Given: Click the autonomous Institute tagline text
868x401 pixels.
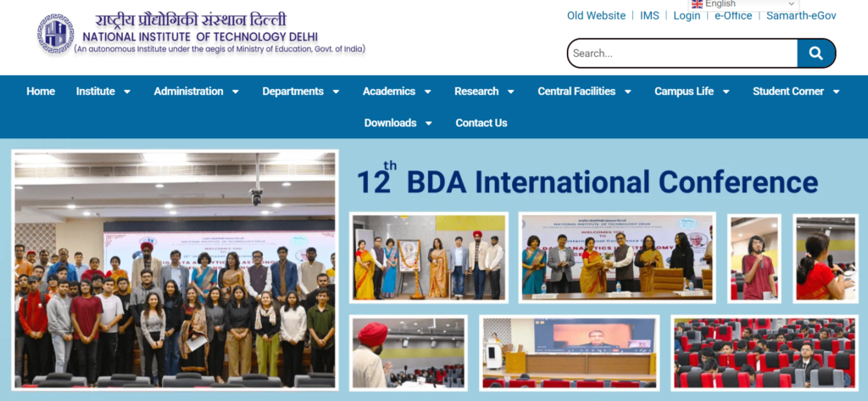Looking at the screenshot, I should [x=220, y=49].
